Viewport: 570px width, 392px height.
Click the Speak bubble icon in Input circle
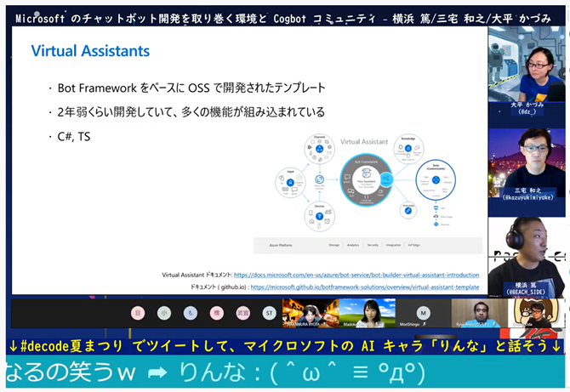(294, 190)
